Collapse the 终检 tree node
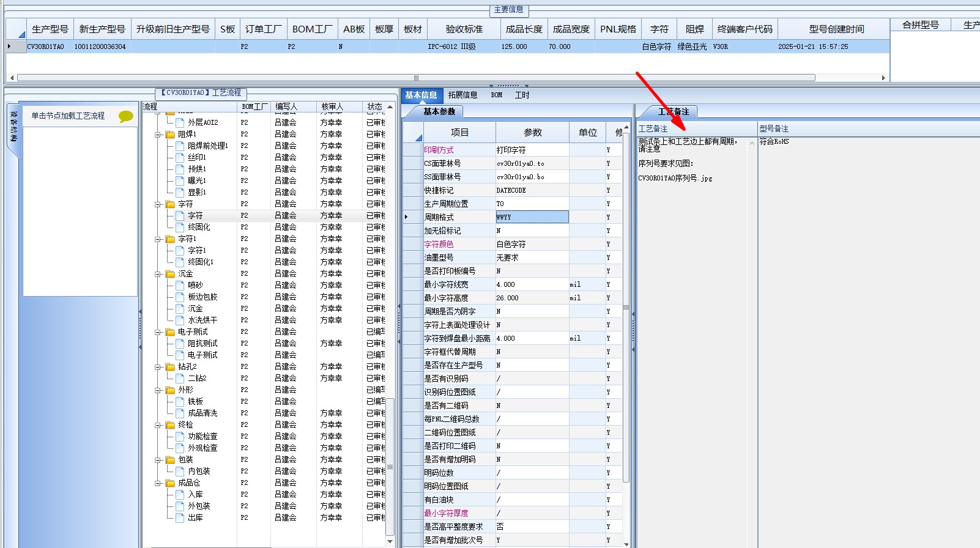The image size is (980, 548). (158, 425)
